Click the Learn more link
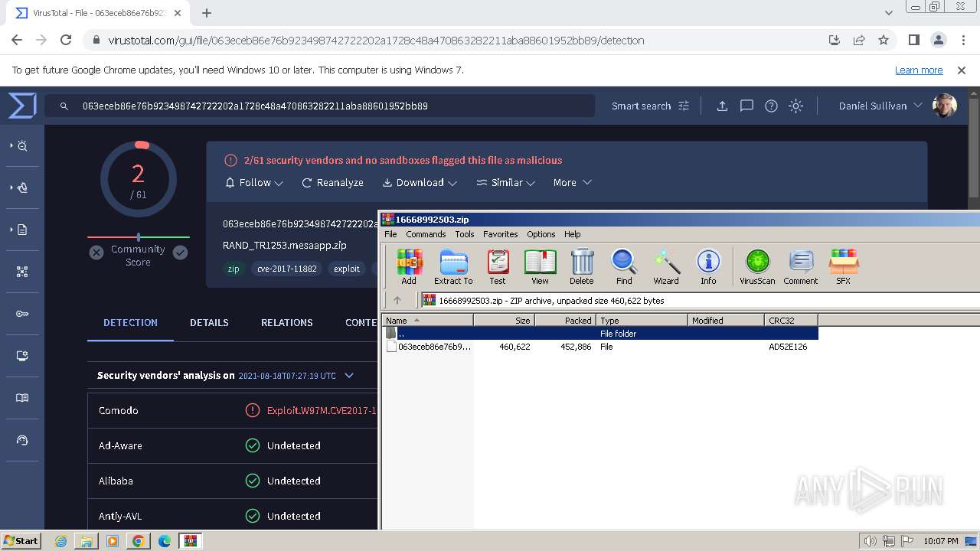The image size is (980, 551). coord(919,70)
